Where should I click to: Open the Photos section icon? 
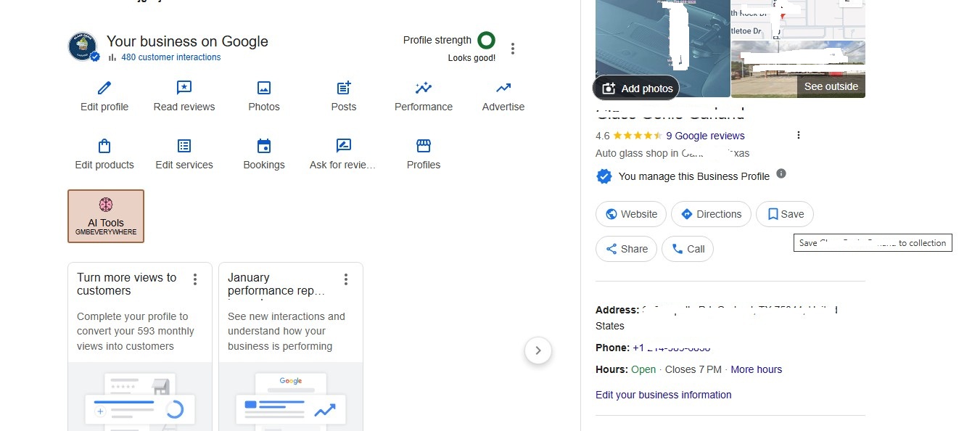tap(263, 88)
